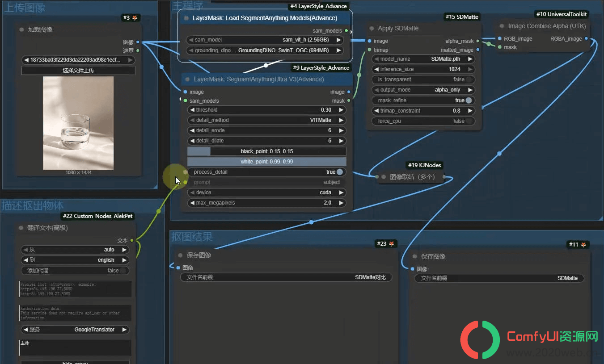Viewport: 604px width, 364px height.
Task: Click the matted_image output port of Apply SDMatte
Action: pos(478,50)
